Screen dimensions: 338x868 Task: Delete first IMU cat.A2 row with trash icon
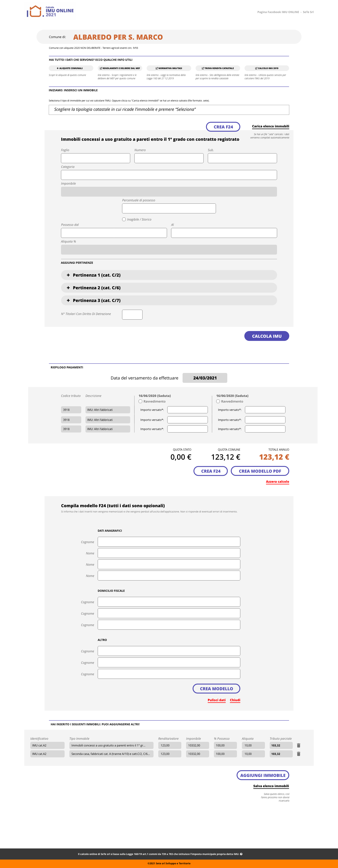point(299,745)
